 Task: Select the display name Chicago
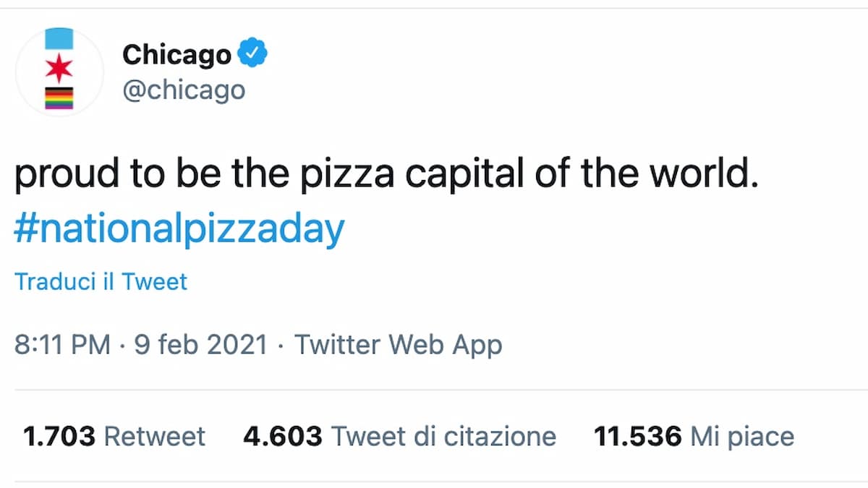176,53
